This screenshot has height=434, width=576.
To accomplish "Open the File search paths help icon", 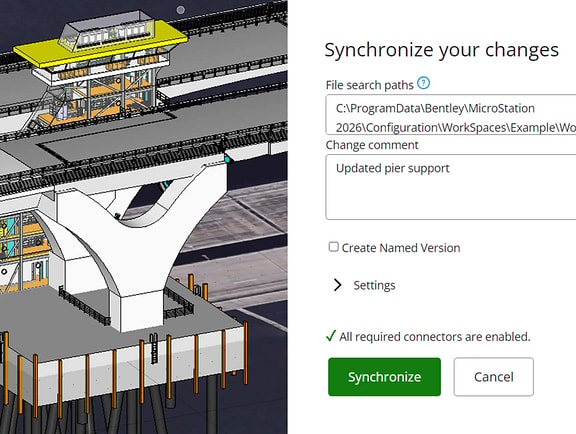I will pyautogui.click(x=424, y=83).
